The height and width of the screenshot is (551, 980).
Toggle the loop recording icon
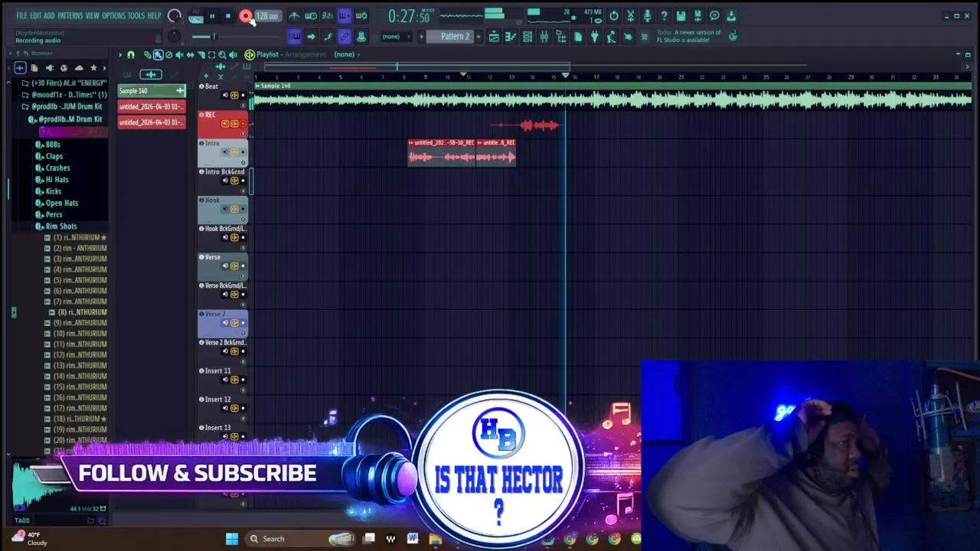pyautogui.click(x=361, y=16)
